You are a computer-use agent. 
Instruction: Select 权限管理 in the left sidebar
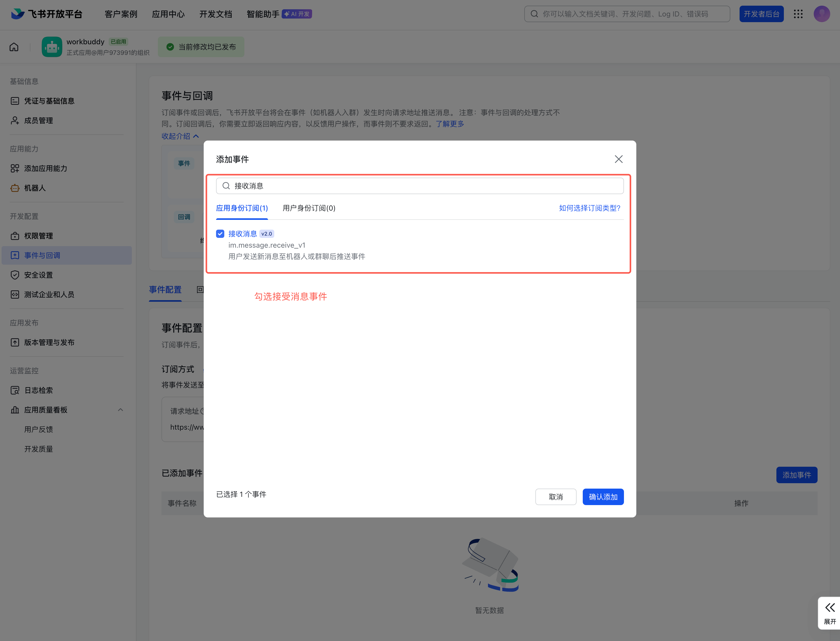pos(39,236)
